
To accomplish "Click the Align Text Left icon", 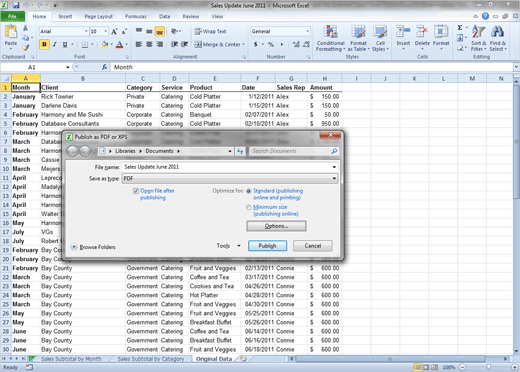I will pyautogui.click(x=139, y=44).
